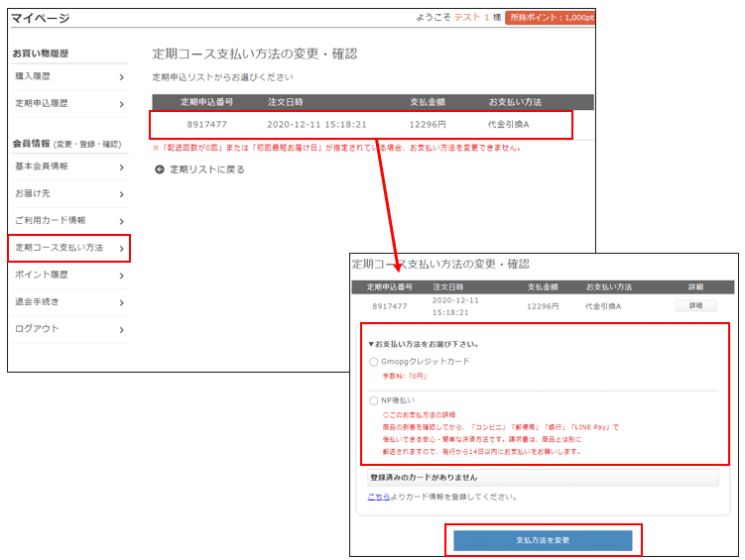Click the こちら card registration link
Image resolution: width=745 pixels, height=560 pixels.
(x=378, y=497)
